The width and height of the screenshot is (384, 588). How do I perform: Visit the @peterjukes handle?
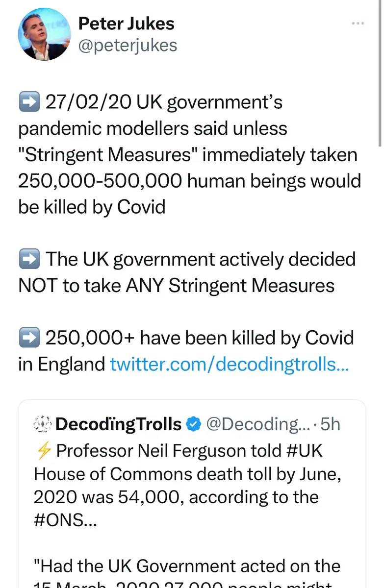click(x=128, y=45)
